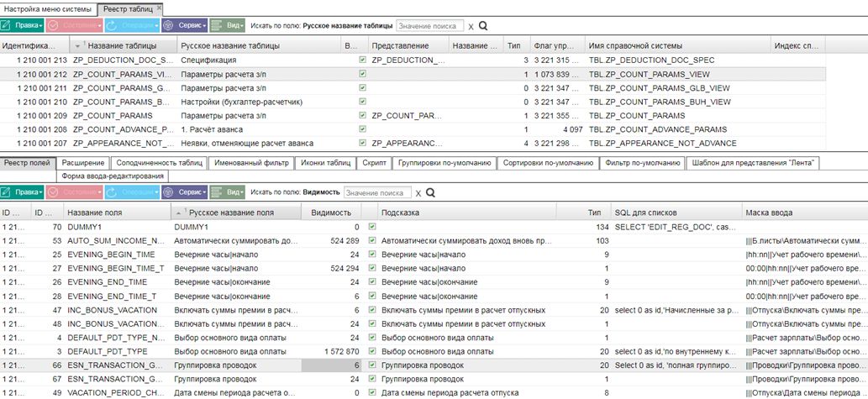Sort by Маска ввода column header
868x399 pixels.
point(804,213)
